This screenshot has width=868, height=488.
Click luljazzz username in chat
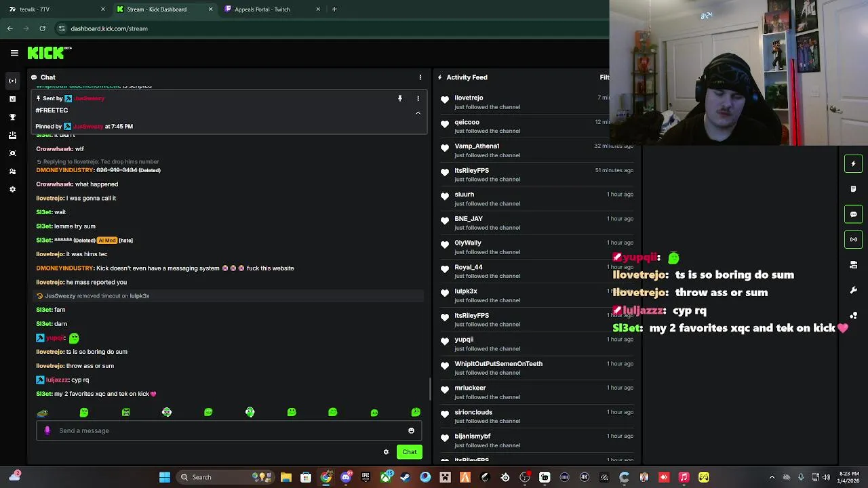[58, 380]
